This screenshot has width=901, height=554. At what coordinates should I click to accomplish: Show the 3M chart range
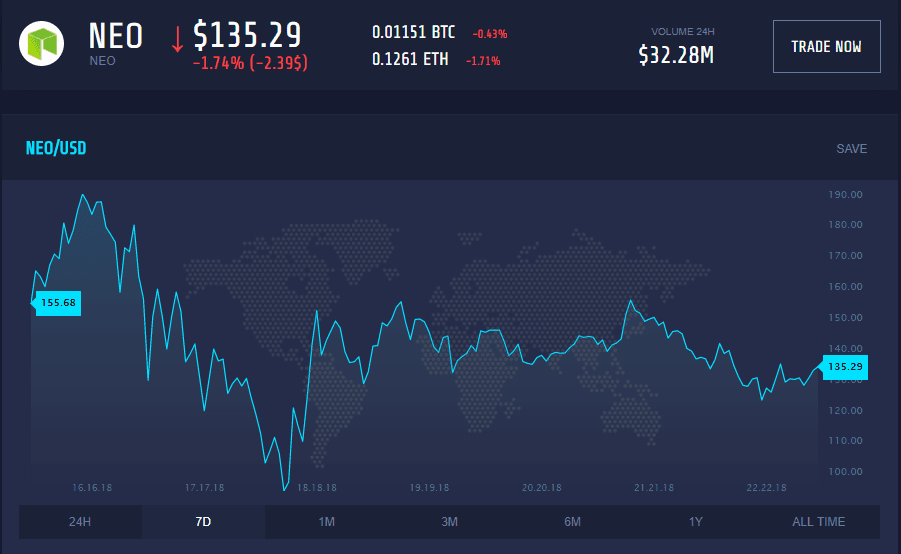(x=449, y=522)
